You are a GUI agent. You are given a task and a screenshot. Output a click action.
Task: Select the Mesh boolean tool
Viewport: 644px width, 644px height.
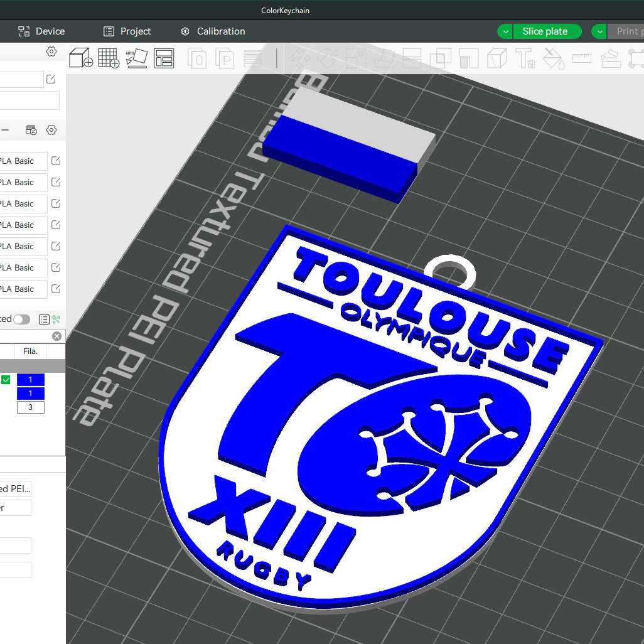click(440, 58)
